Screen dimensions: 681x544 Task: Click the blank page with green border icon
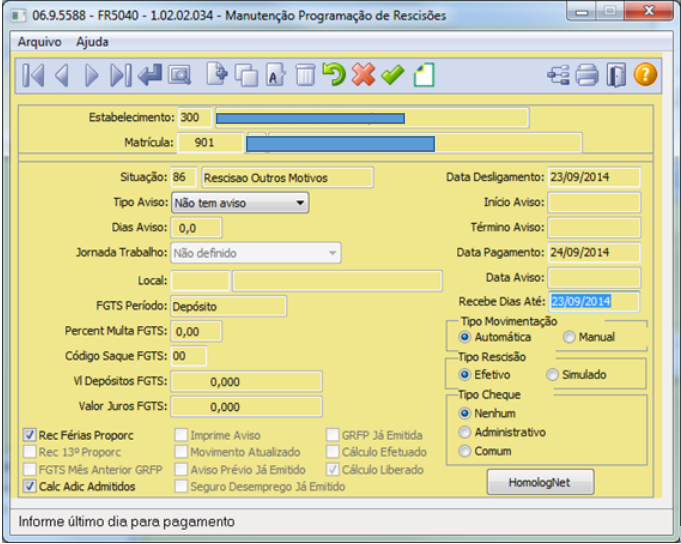tap(424, 75)
